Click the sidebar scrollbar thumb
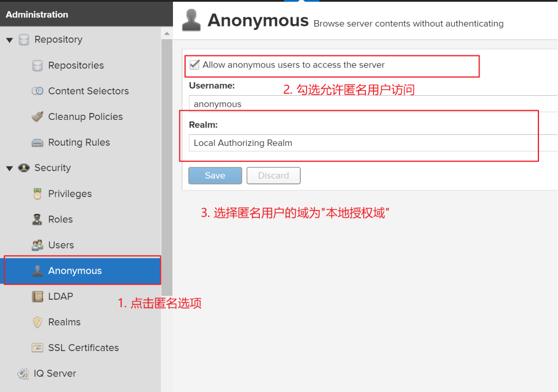This screenshot has height=392, width=558. tap(167, 167)
